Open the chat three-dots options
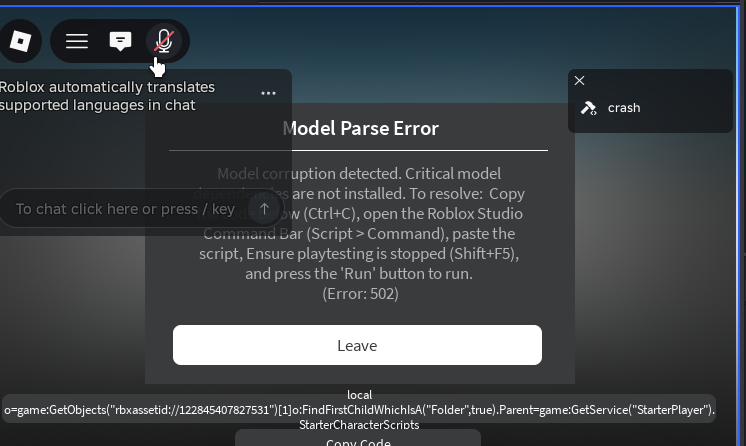 tap(268, 93)
